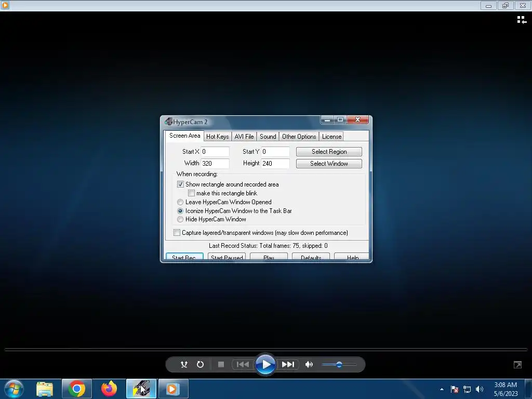Switch to the License tab
532x399 pixels.
tap(331, 137)
